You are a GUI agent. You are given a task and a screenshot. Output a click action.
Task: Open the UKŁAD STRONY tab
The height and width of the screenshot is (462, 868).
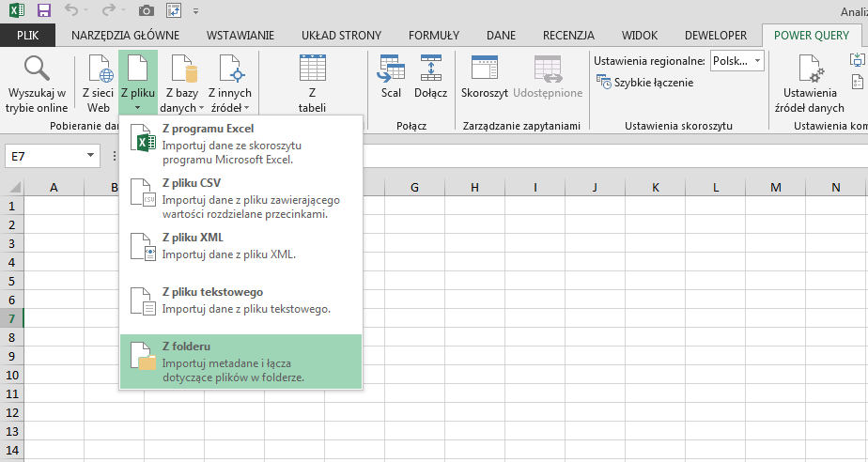click(342, 36)
